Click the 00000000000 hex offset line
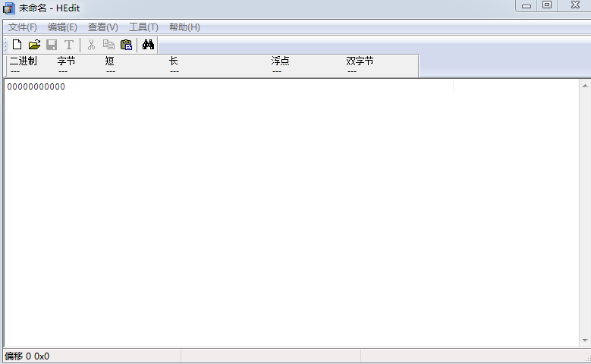This screenshot has height=364, width=591. point(36,86)
